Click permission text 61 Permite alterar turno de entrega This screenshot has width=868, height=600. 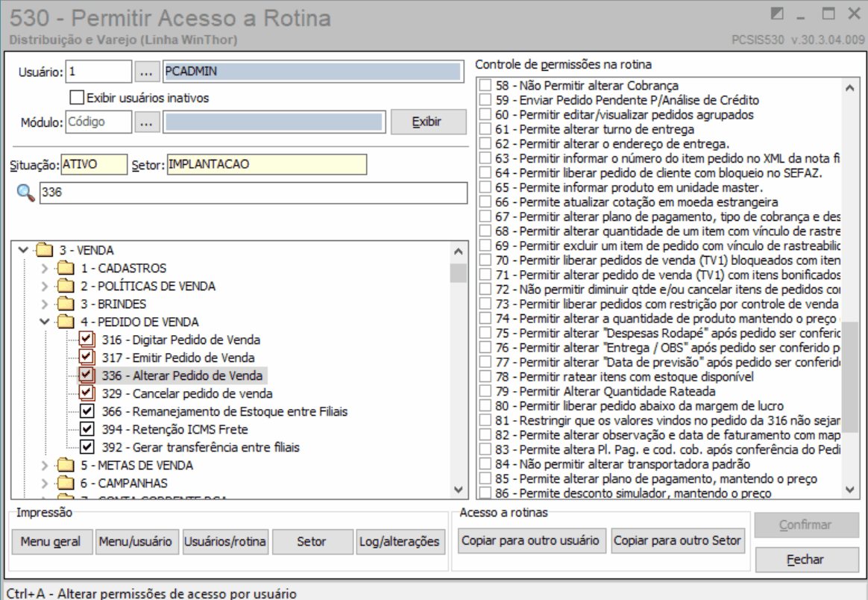tap(594, 129)
